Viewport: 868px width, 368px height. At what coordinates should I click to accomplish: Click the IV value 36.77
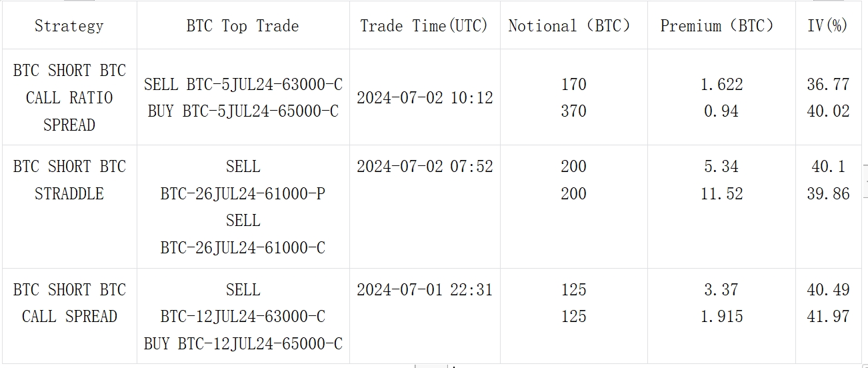[x=828, y=84]
